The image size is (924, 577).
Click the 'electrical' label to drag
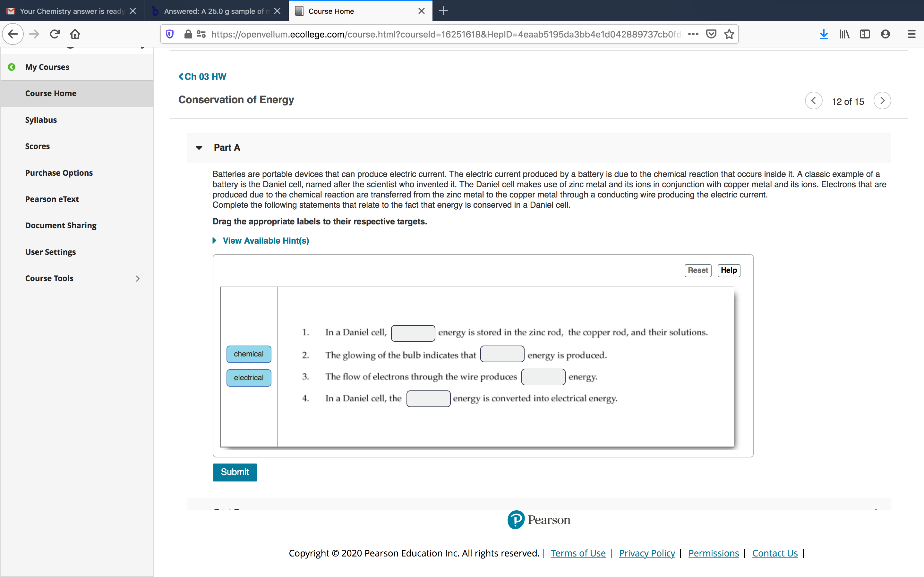pos(248,378)
